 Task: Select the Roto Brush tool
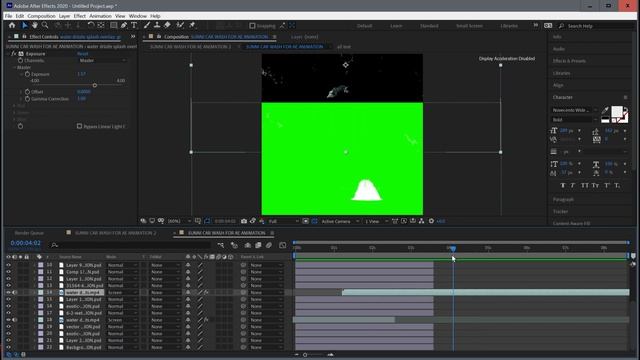180,25
